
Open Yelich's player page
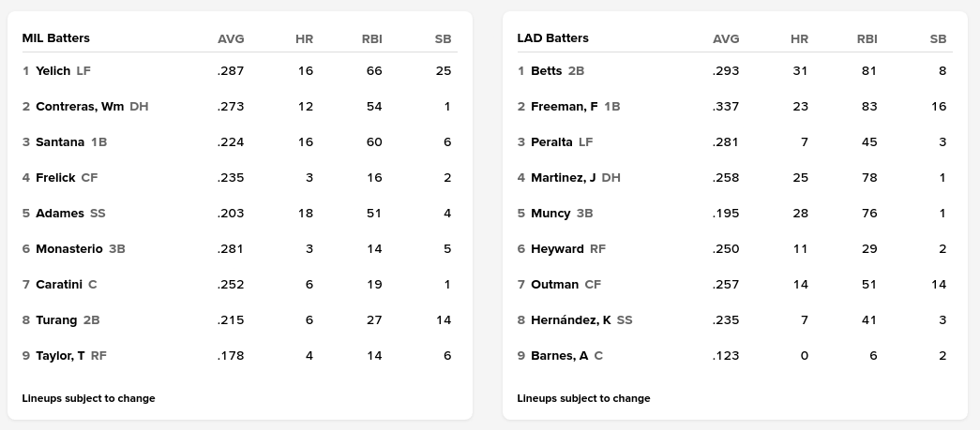53,70
